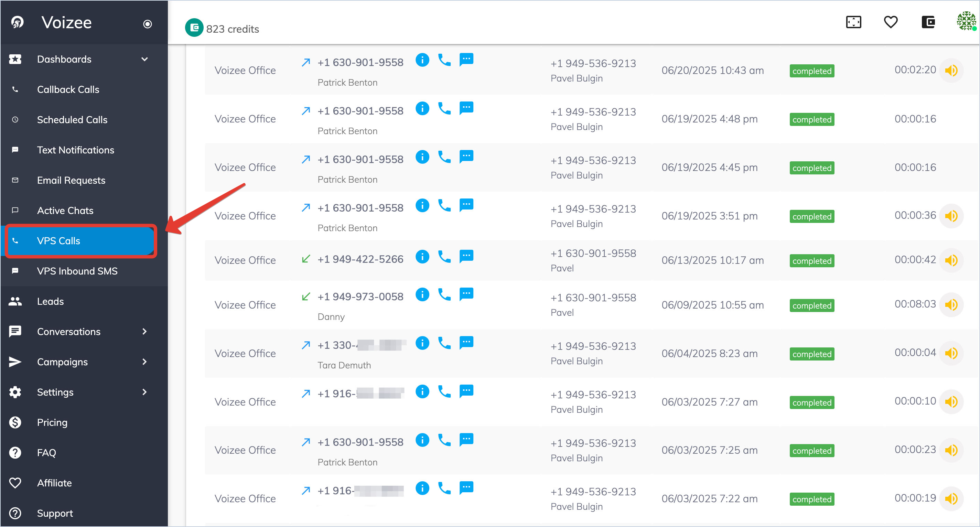
Task: Show info for 06/03/2025 7:27 am call
Action: [x=422, y=391]
